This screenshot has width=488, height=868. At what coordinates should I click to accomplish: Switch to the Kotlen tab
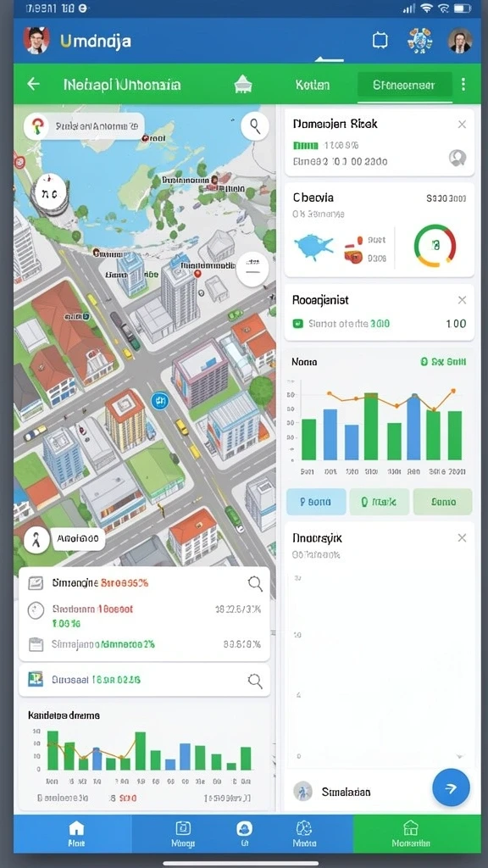pos(312,85)
